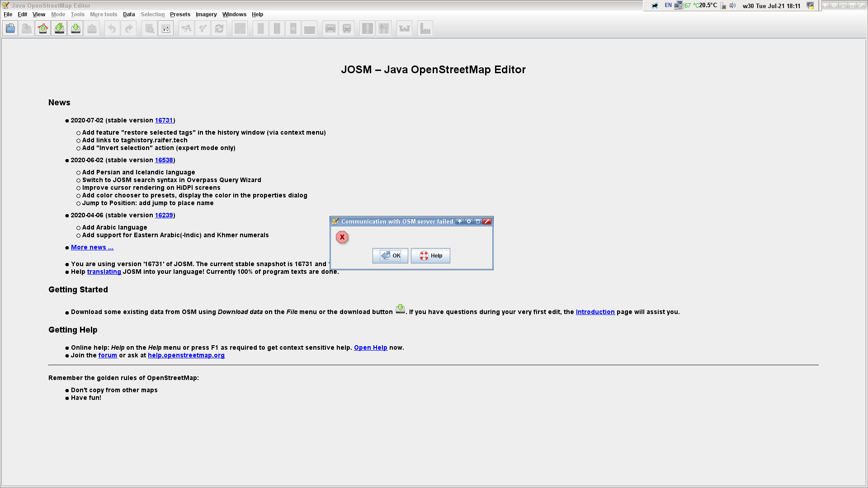Open the Introduction page link
Viewport: 868px width, 488px height.
pyautogui.click(x=595, y=312)
